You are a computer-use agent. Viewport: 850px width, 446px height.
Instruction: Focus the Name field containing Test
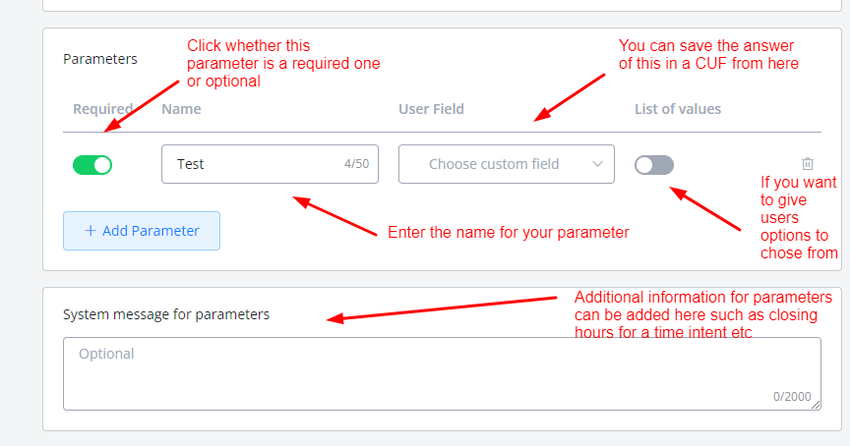point(250,164)
